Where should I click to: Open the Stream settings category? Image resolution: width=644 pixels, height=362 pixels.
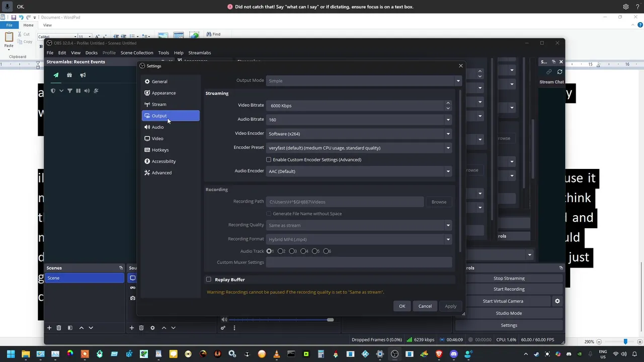pyautogui.click(x=171, y=105)
